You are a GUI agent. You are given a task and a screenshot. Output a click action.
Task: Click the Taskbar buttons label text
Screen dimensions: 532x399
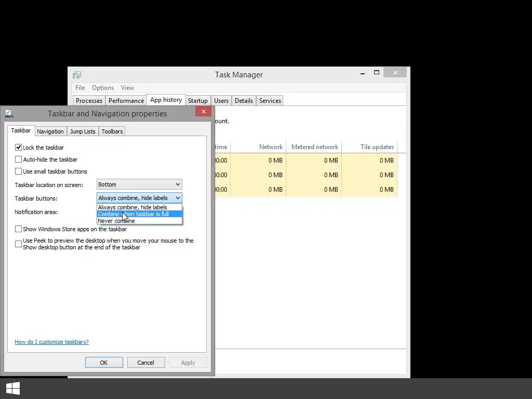(x=36, y=198)
